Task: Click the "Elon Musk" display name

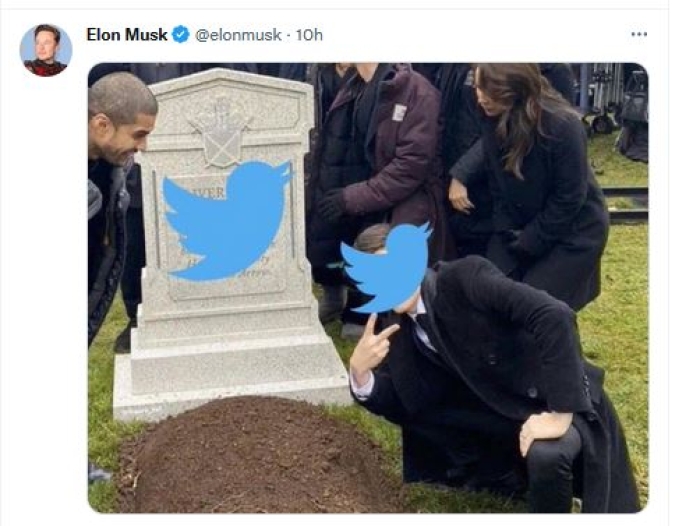Action: (127, 35)
